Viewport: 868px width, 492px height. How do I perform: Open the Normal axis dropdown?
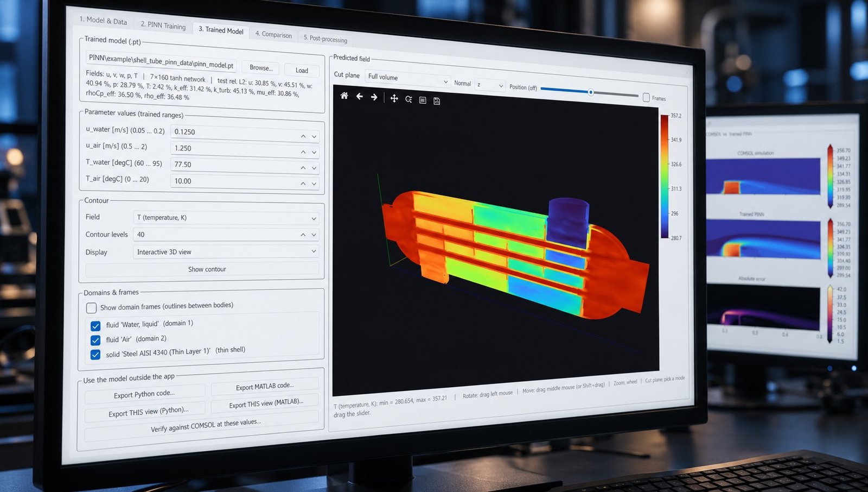coord(490,85)
